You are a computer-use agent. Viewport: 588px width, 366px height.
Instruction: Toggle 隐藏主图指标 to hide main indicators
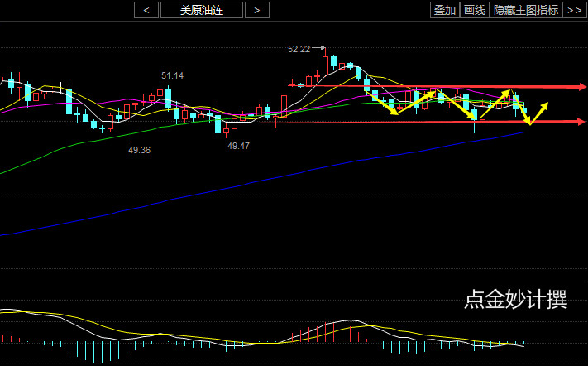(526, 10)
